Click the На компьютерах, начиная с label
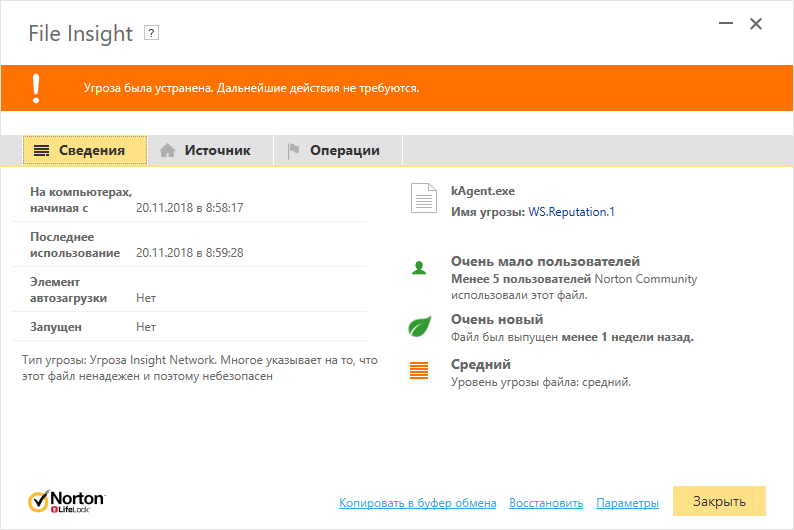The width and height of the screenshot is (794, 530). pyautogui.click(x=81, y=200)
